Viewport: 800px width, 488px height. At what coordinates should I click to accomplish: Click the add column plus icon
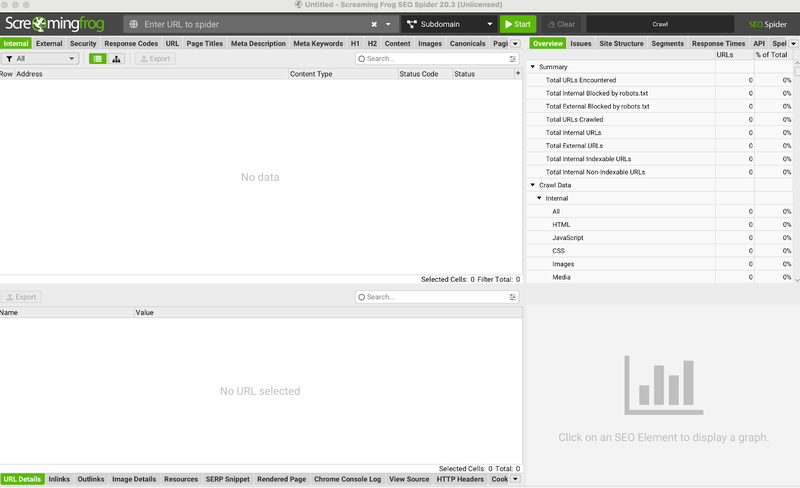(x=517, y=74)
